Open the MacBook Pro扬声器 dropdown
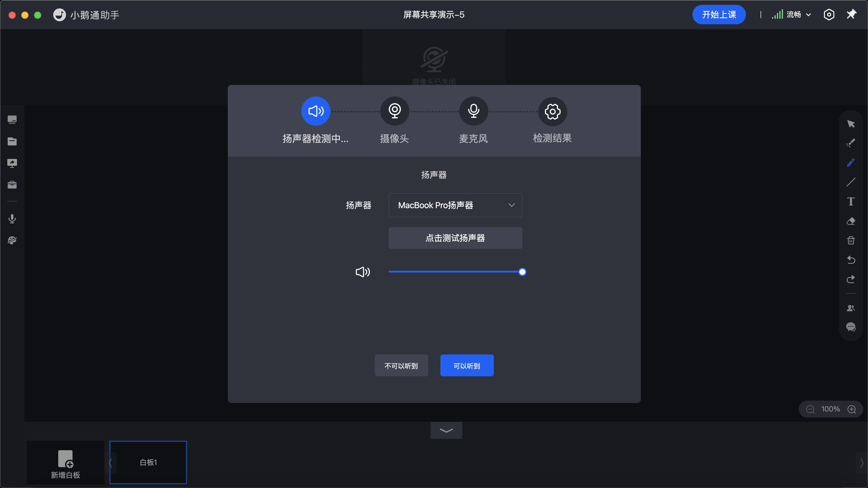This screenshot has width=868, height=488. pyautogui.click(x=455, y=205)
